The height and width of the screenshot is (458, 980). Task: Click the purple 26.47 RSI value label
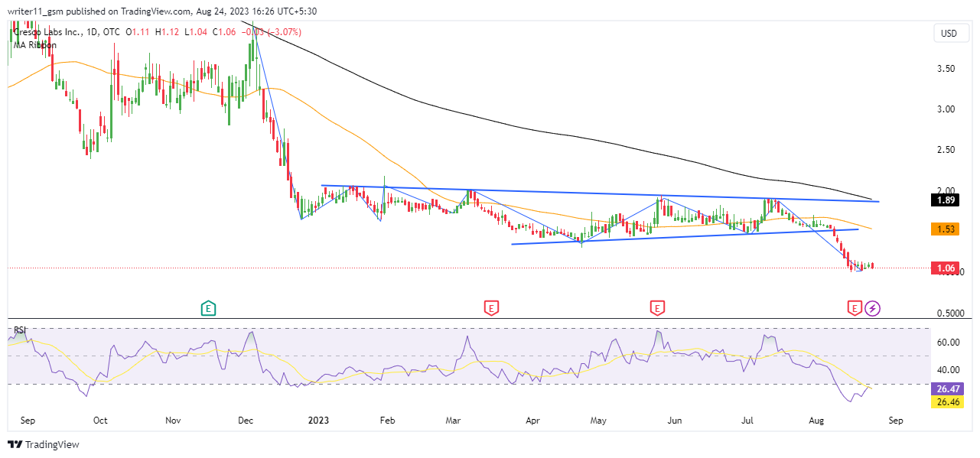[x=947, y=388]
